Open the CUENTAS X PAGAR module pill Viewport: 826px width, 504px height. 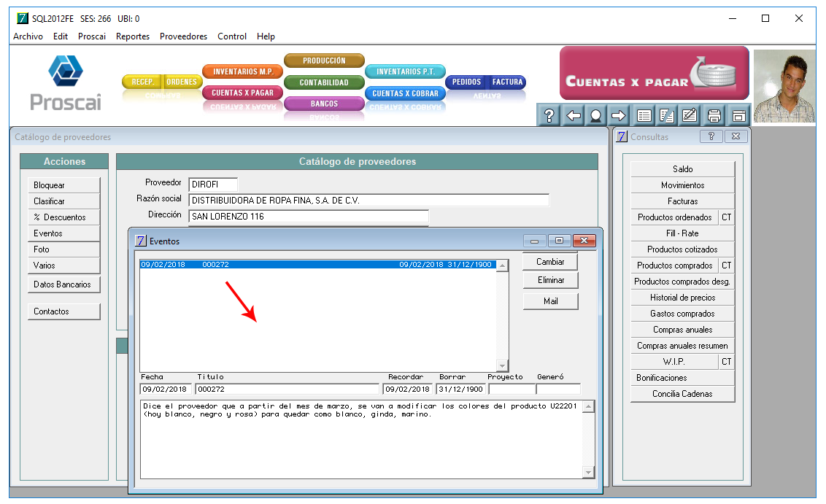click(x=243, y=93)
